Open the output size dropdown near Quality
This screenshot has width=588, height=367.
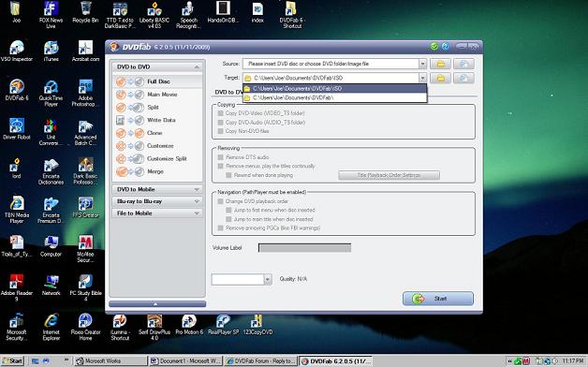point(268,279)
